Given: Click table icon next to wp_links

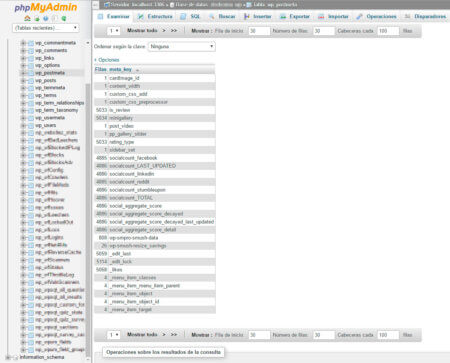Looking at the screenshot, I should coord(31,58).
